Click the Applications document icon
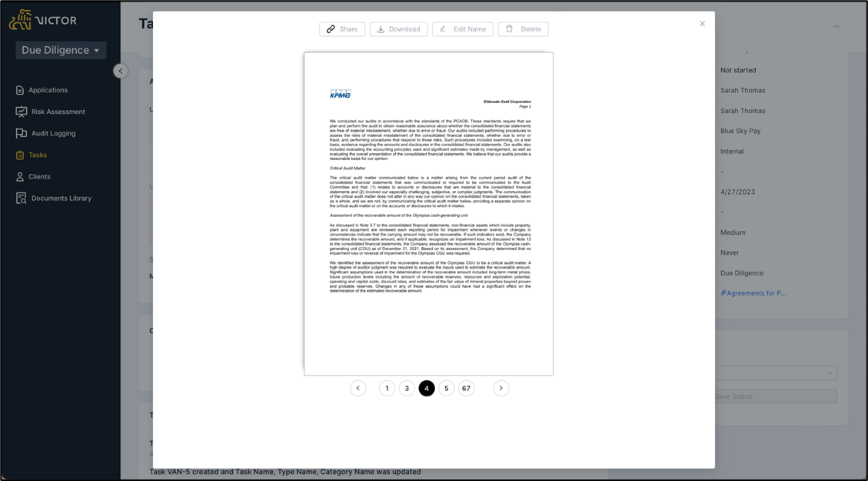This screenshot has height=481, width=868. coord(20,90)
